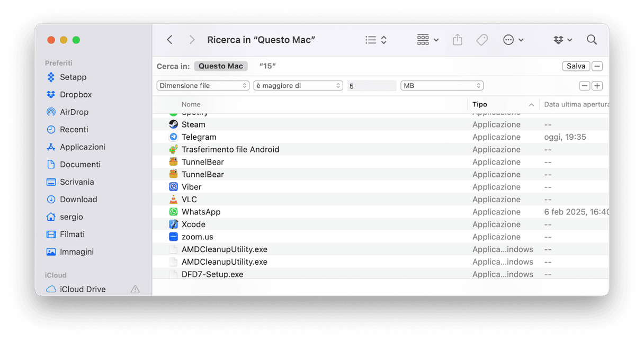The width and height of the screenshot is (644, 342).
Task: Open Applicazioni in the sidebar
Action: click(x=83, y=147)
